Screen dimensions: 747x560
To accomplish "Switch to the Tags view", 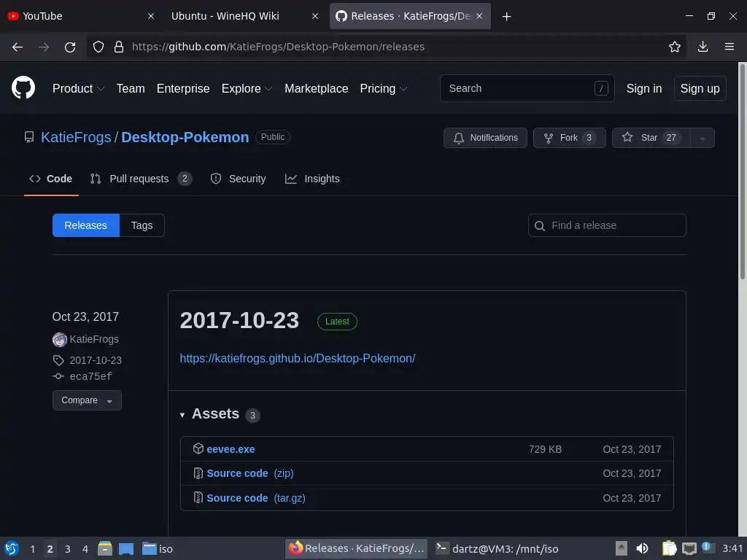I will tap(142, 225).
